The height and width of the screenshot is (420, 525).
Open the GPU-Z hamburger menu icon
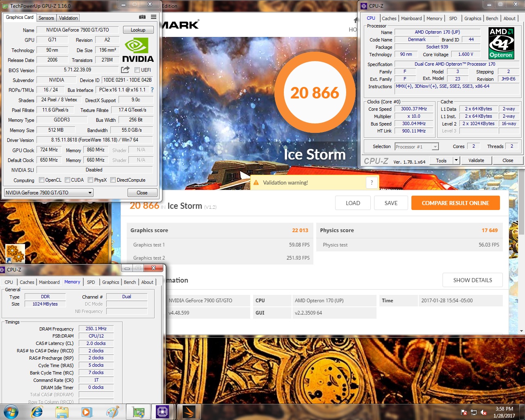(x=153, y=17)
